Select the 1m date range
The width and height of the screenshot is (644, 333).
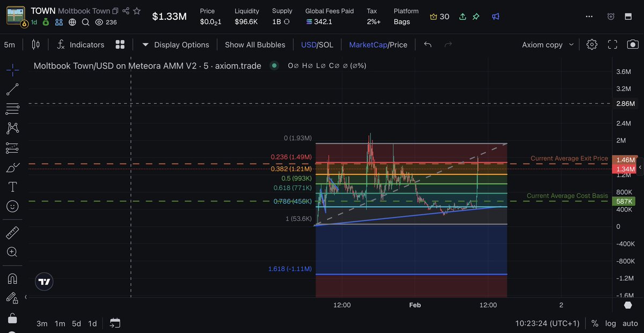(60, 323)
